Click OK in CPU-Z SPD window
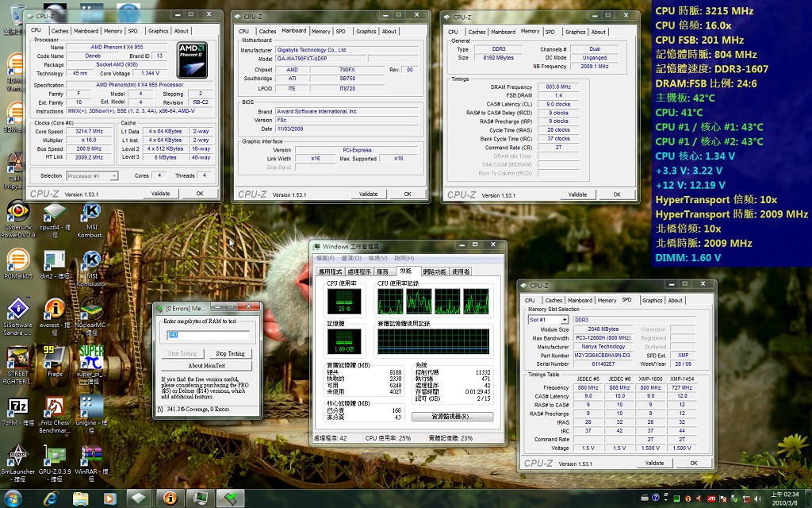 694,463
